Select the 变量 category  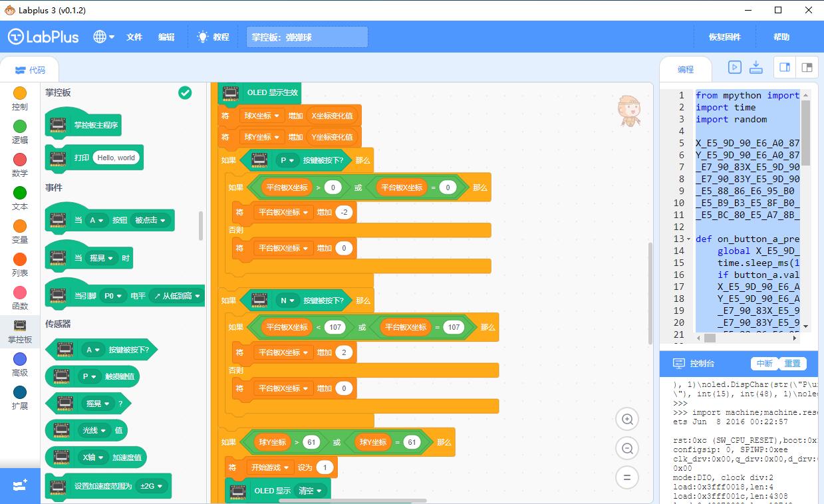(x=20, y=231)
